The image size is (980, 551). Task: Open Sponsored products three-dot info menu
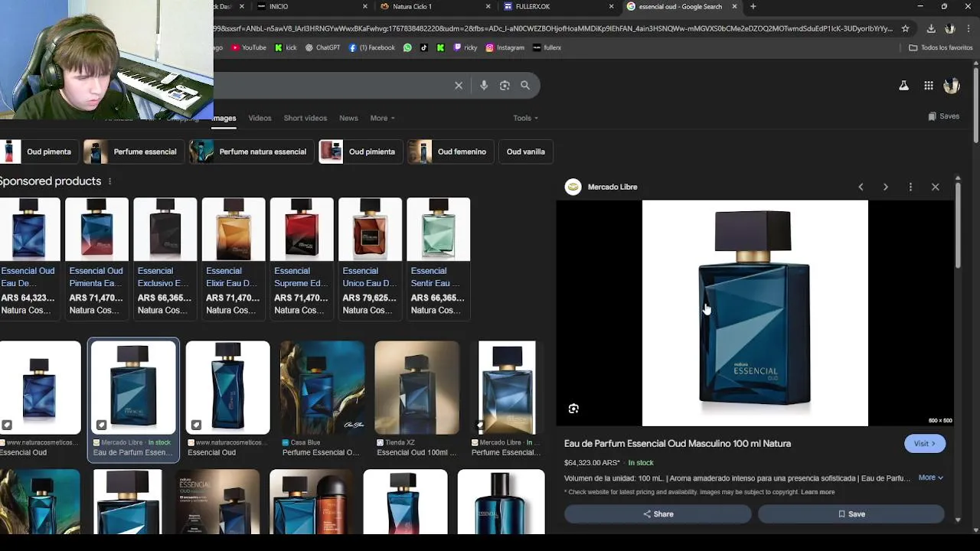[109, 181]
